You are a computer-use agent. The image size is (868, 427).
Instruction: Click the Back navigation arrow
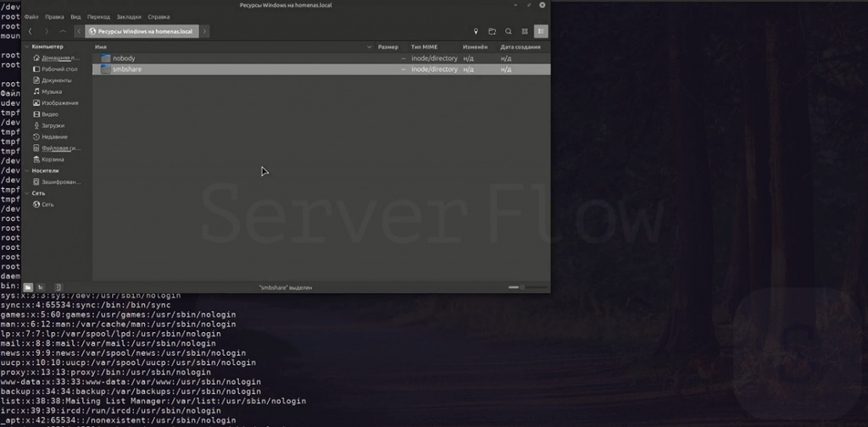[31, 31]
